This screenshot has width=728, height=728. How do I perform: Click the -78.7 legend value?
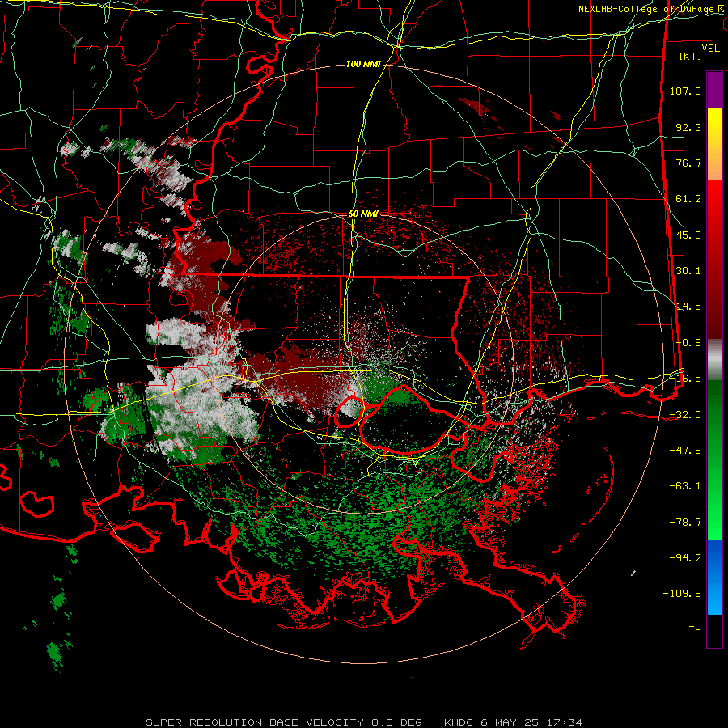[685, 523]
